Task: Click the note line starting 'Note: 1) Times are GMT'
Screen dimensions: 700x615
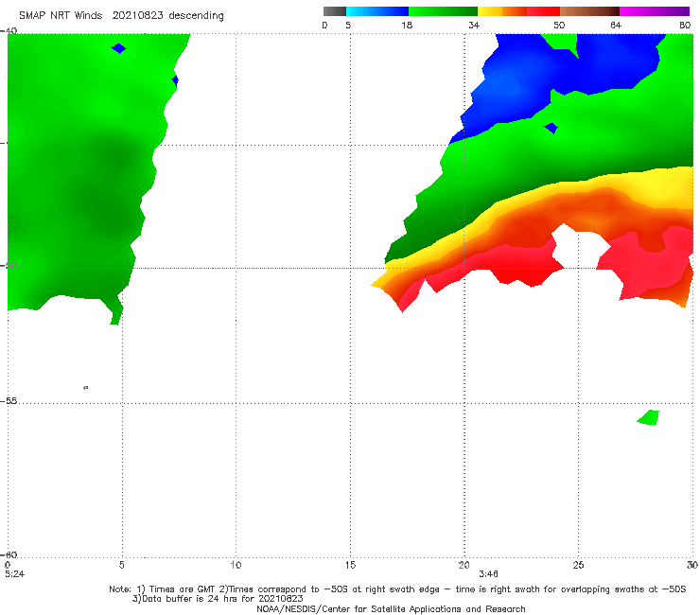Action: (397, 589)
